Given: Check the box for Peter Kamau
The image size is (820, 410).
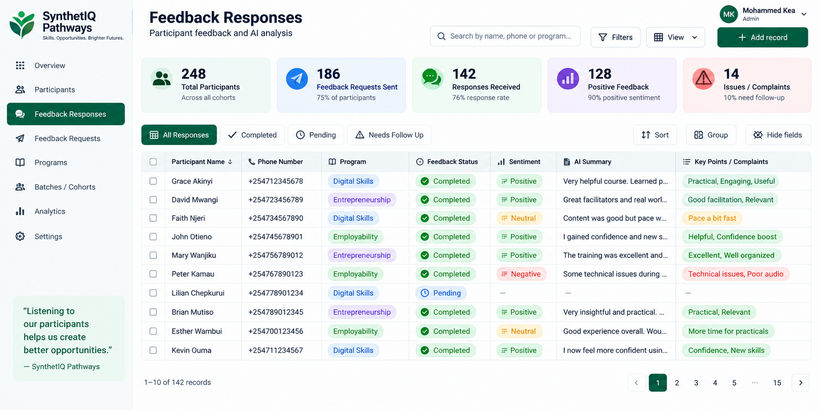Looking at the screenshot, I should point(153,274).
